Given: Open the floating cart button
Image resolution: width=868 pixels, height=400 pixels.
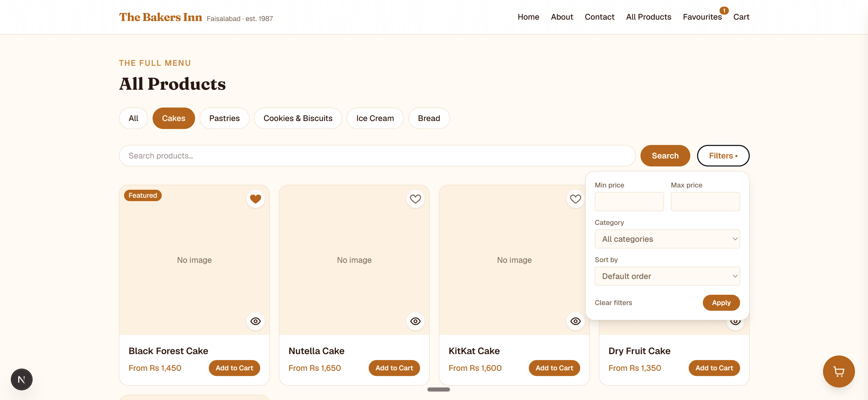Looking at the screenshot, I should pyautogui.click(x=839, y=371).
